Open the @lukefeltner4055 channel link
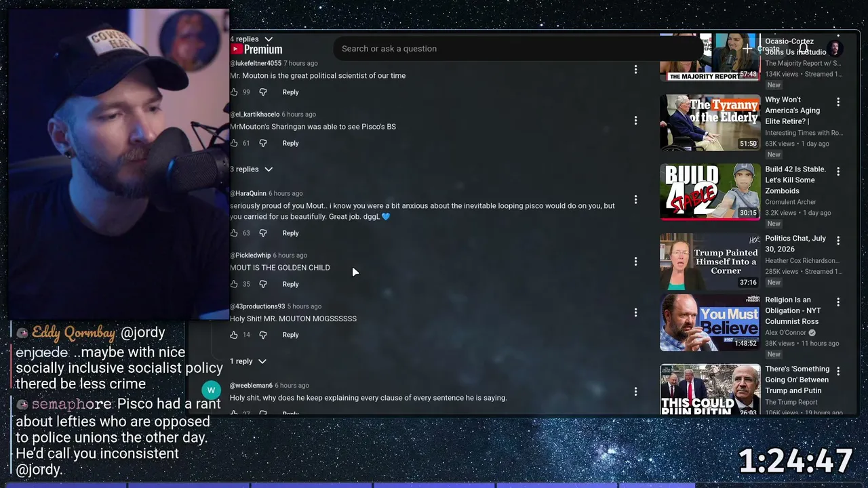The height and width of the screenshot is (488, 868). (256, 63)
